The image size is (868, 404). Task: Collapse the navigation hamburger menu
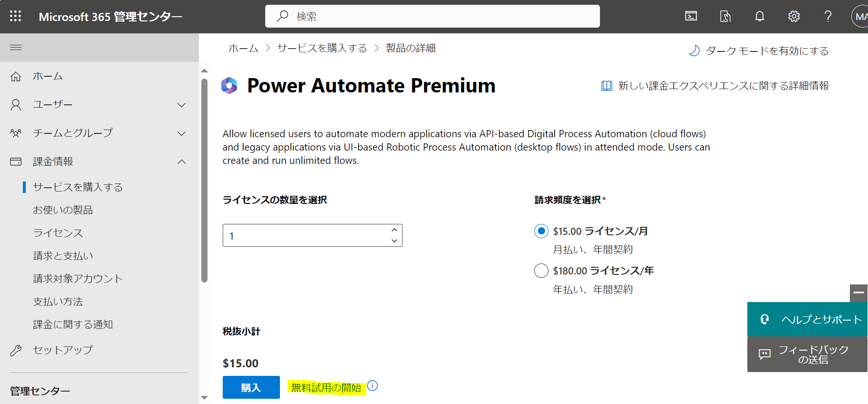coord(16,47)
